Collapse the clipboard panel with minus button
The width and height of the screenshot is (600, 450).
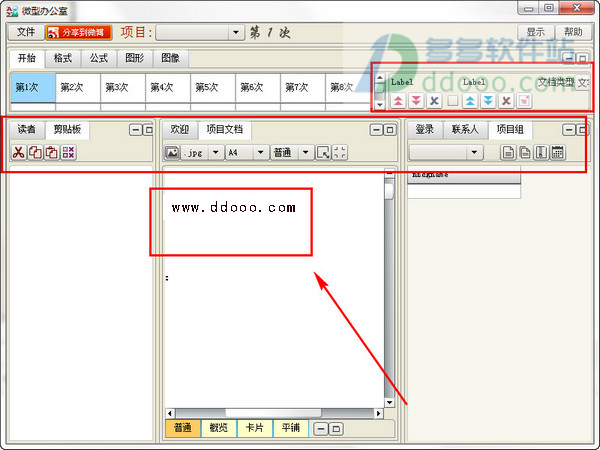coord(135,130)
